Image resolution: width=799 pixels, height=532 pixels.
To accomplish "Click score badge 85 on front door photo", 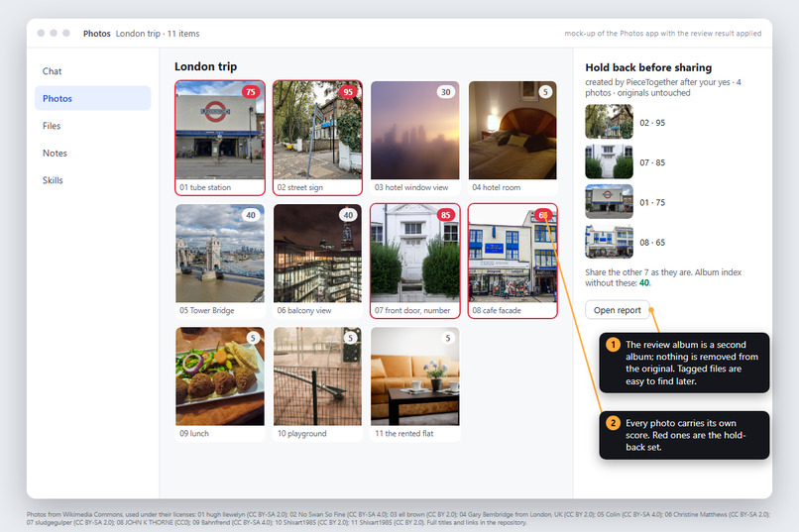I will click(446, 215).
